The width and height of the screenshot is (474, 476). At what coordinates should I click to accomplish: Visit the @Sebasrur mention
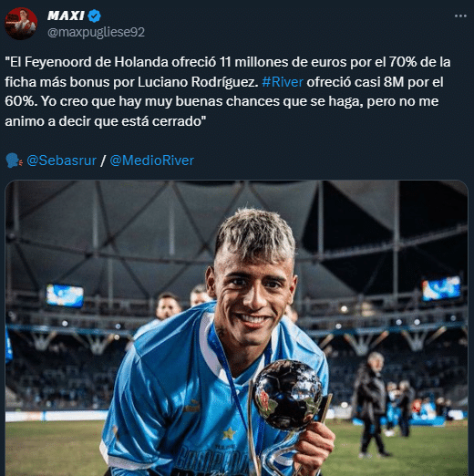point(61,160)
